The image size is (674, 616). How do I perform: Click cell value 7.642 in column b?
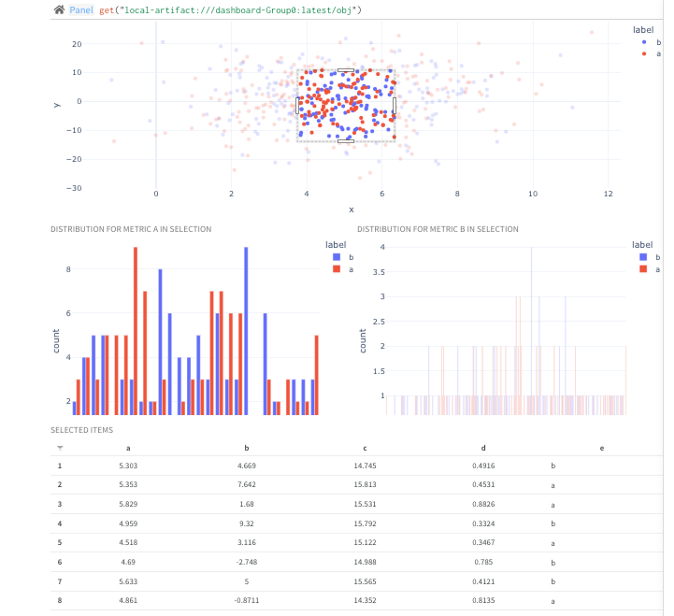coord(246,485)
